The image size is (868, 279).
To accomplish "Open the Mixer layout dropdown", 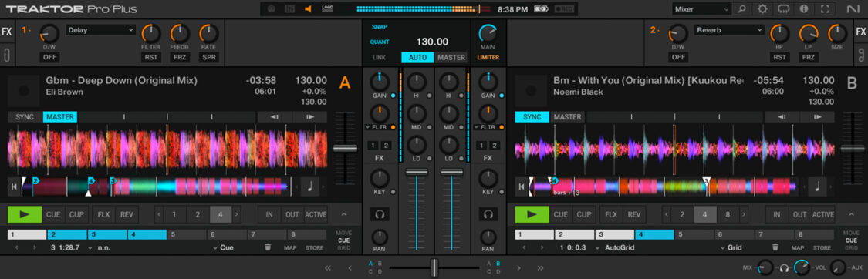I will coord(702,8).
